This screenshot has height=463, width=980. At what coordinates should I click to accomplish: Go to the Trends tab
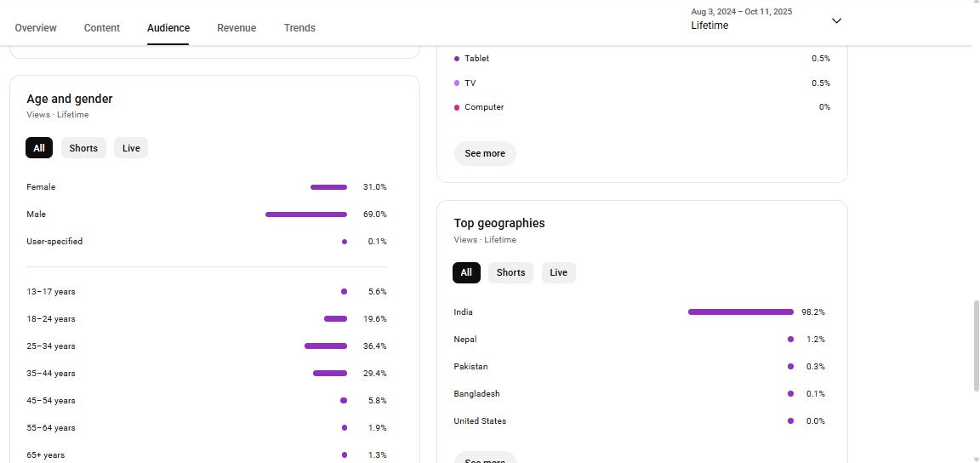point(299,28)
